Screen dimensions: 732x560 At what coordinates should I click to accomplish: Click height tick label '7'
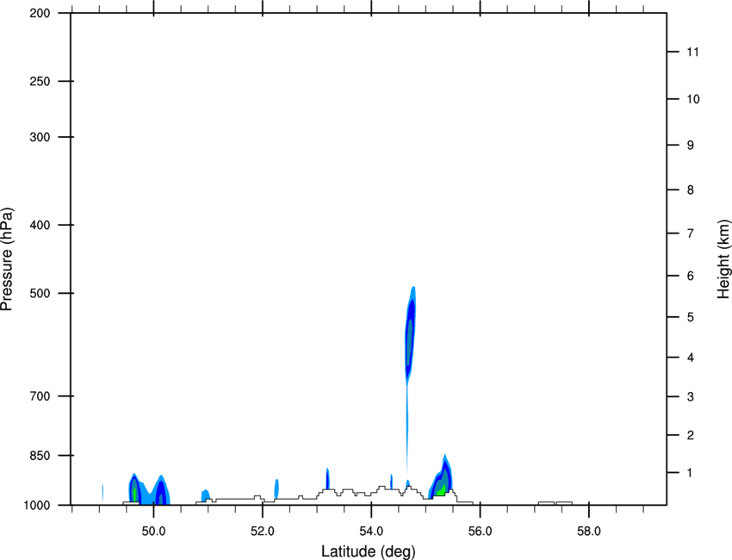coord(691,233)
